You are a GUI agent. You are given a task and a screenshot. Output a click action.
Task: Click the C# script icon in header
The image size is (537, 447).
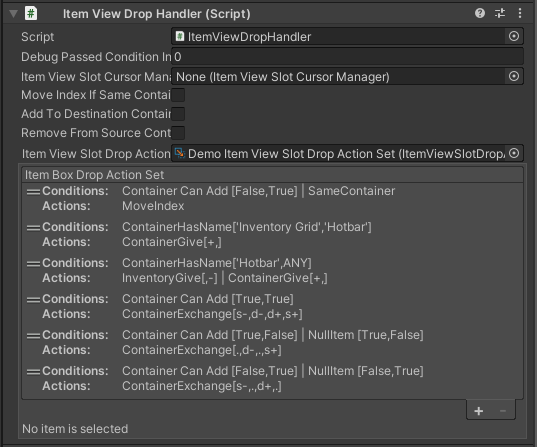coord(31,14)
